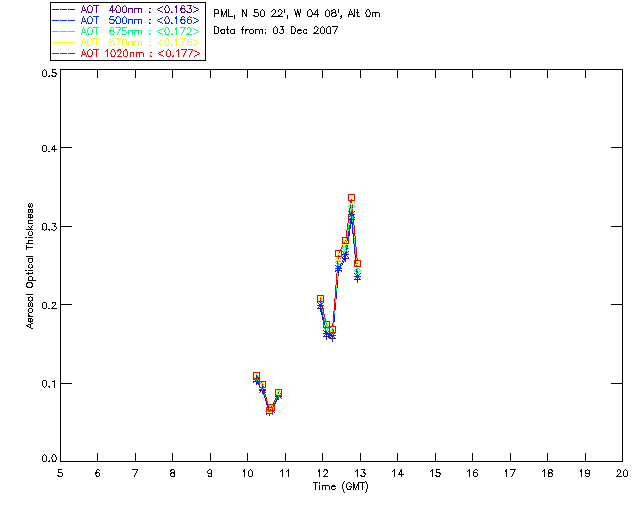Click the x-axis tick label 12
The height and width of the screenshot is (512, 640).
click(x=322, y=473)
